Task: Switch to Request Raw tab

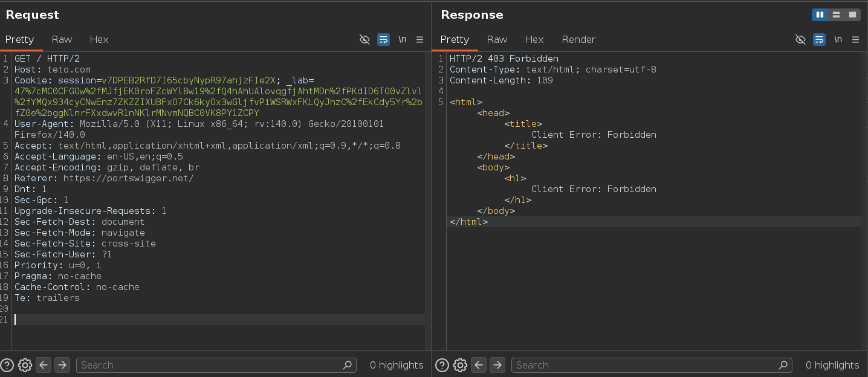Action: [x=62, y=39]
